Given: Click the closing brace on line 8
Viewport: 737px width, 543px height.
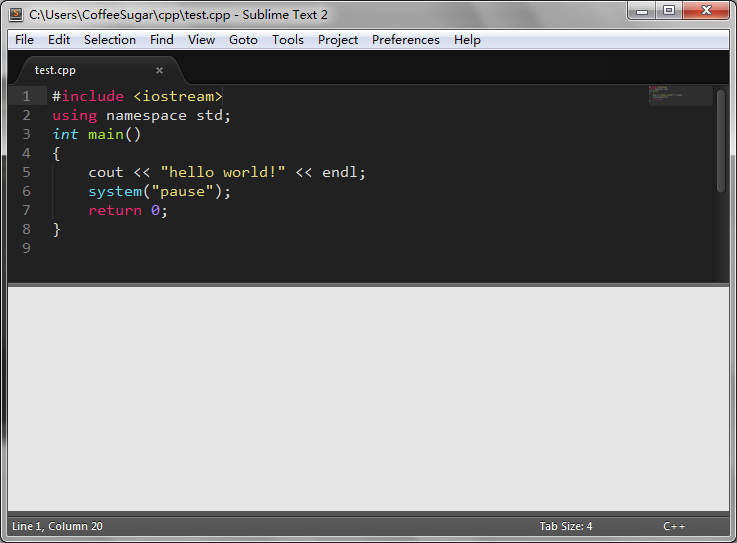Looking at the screenshot, I should point(56,230).
